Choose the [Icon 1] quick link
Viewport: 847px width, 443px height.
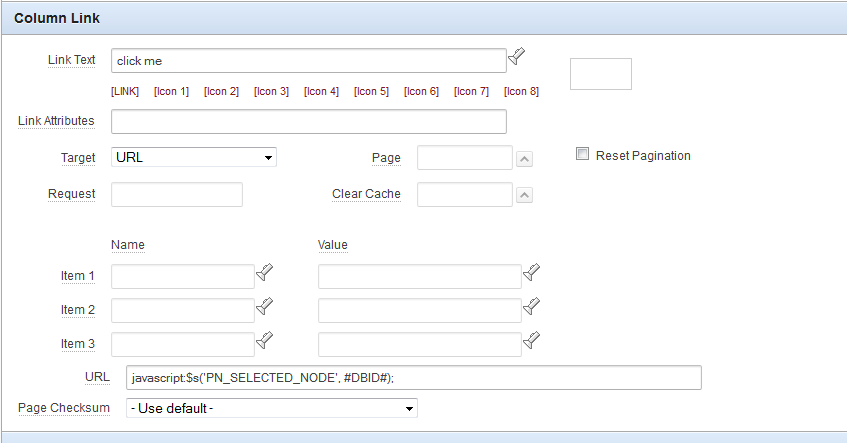(x=171, y=91)
